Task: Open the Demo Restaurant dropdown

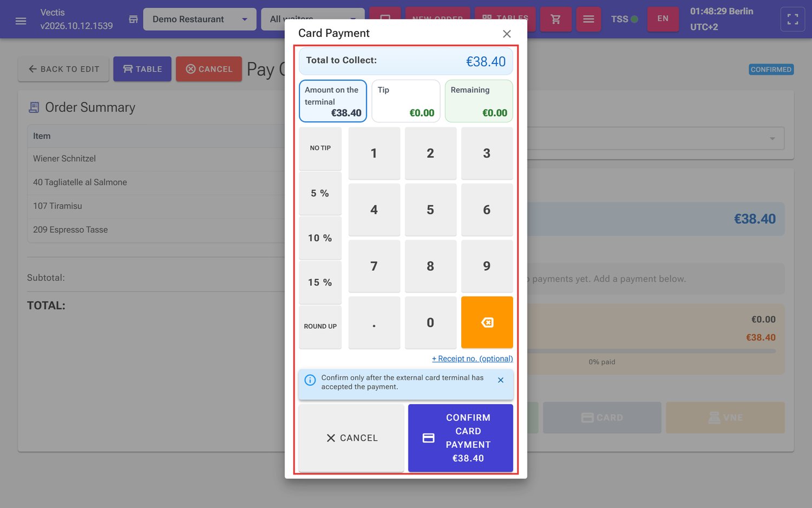Action: (x=200, y=19)
